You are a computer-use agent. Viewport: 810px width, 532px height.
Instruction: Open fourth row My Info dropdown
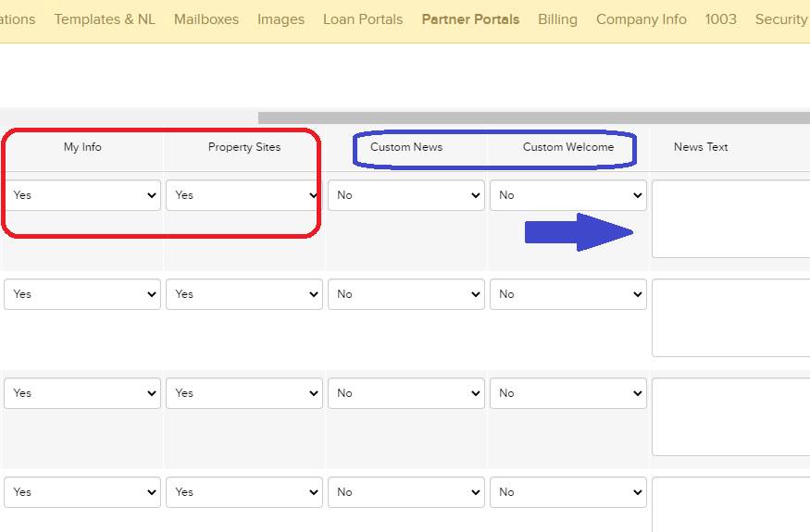(x=82, y=493)
